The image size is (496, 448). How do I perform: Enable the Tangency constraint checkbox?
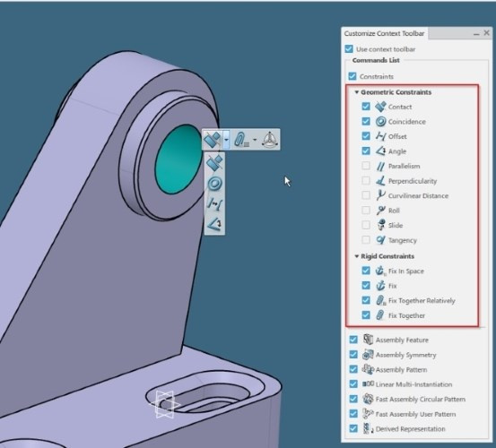[x=366, y=240]
